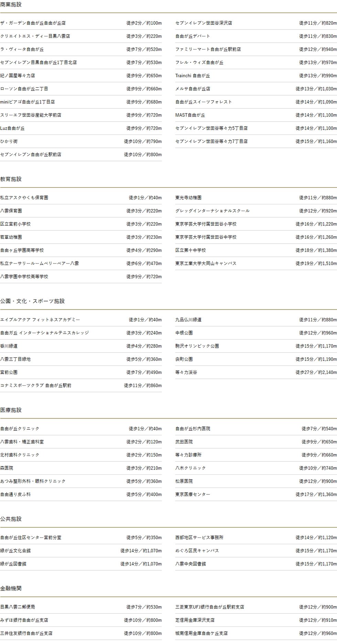The height and width of the screenshot is (644, 337).
Task: Click フレル・ウィズ自由が丘 row
Action: point(256,62)
